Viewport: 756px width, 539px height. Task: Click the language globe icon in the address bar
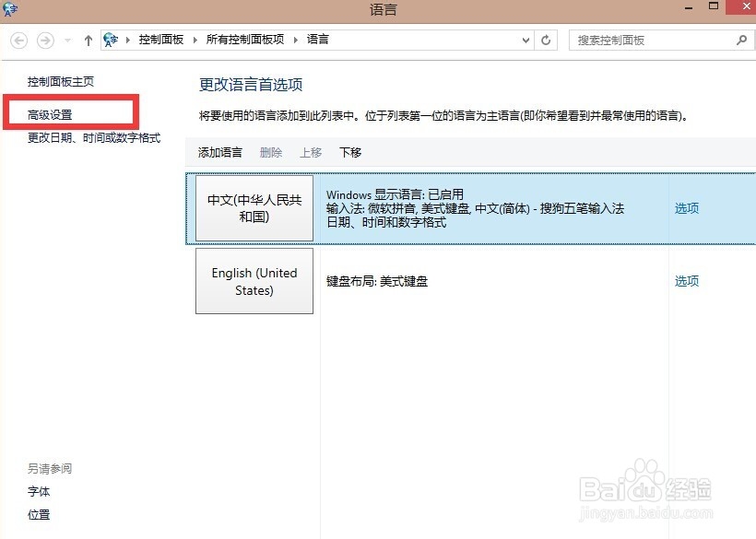111,40
